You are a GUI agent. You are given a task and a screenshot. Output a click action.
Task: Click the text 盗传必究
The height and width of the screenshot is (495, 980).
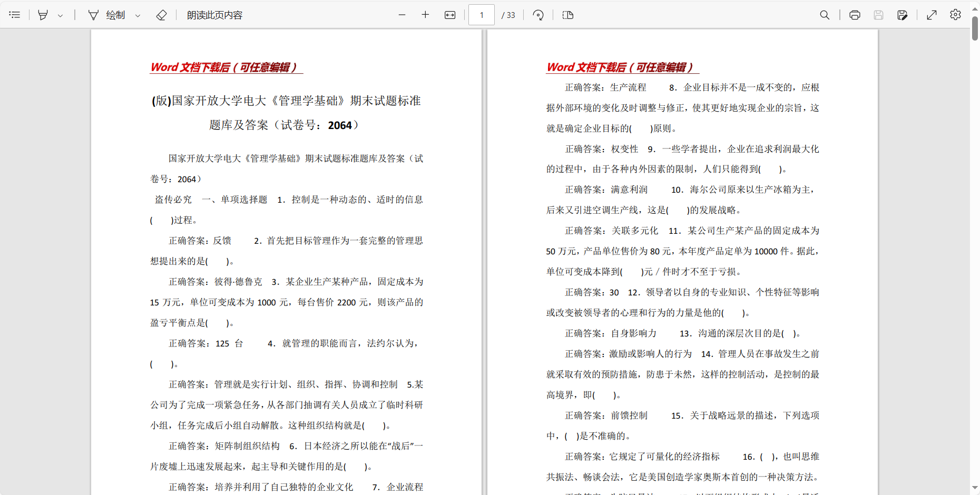pos(173,200)
